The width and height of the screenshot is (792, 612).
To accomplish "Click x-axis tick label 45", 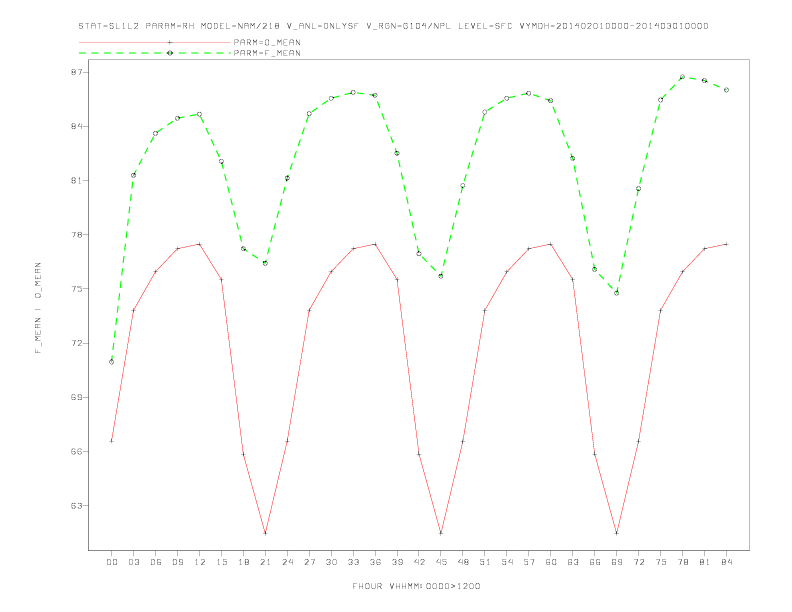I will (x=441, y=562).
